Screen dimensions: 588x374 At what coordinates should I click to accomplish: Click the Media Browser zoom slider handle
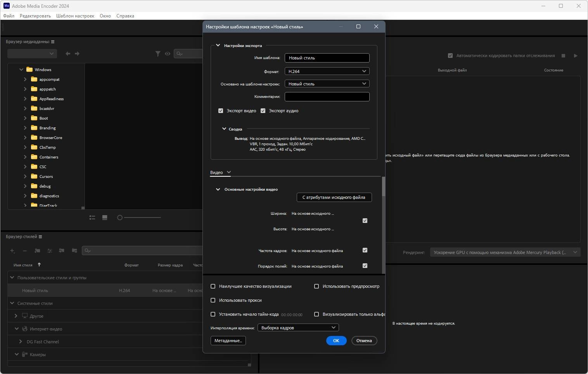click(x=120, y=217)
